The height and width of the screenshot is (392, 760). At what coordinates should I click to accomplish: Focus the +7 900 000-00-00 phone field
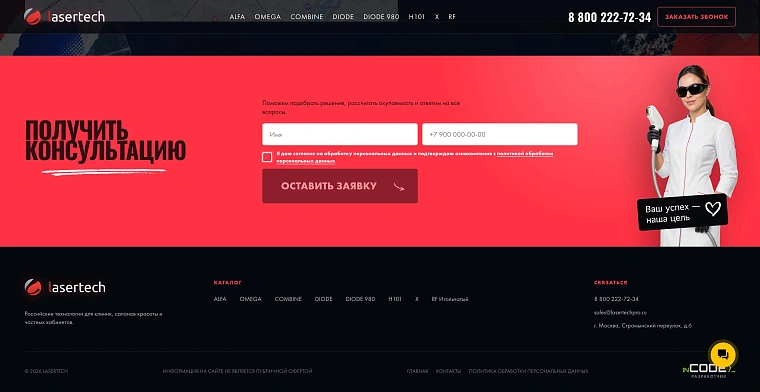coord(500,134)
